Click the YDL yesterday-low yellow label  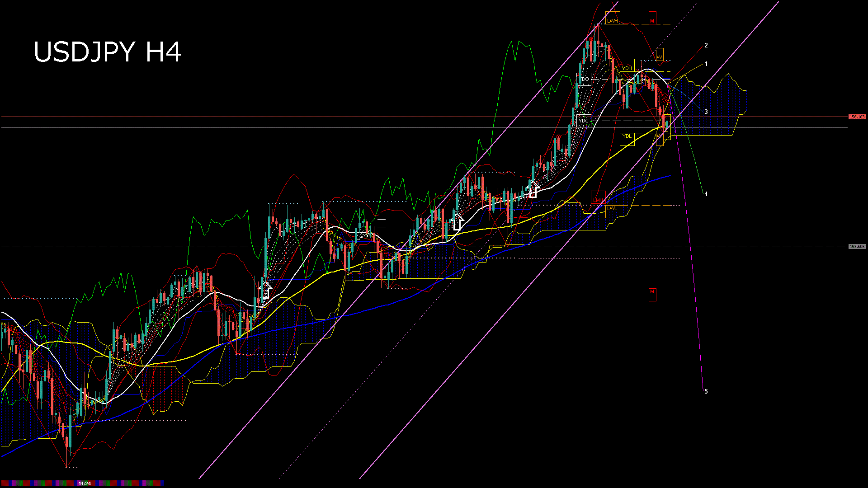pos(627,136)
